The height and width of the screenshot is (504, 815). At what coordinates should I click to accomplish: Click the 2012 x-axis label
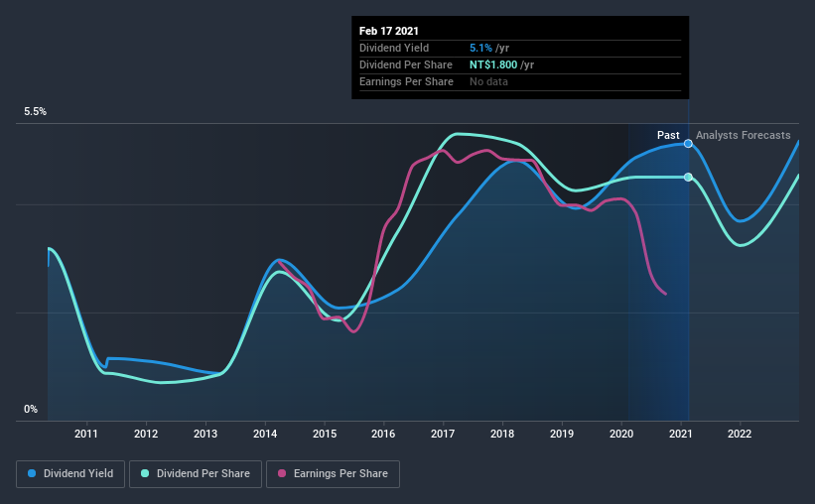point(146,434)
